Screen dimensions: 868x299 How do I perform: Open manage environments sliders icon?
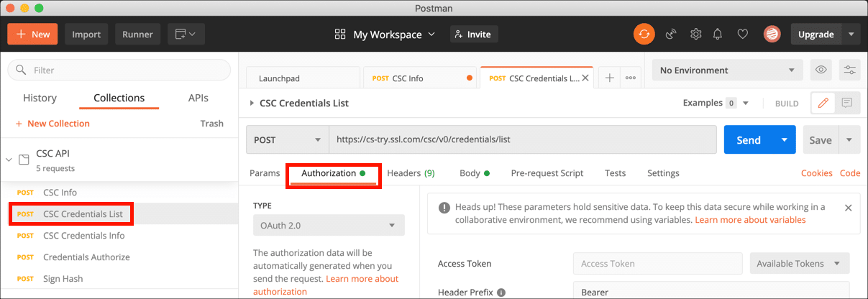tap(850, 70)
